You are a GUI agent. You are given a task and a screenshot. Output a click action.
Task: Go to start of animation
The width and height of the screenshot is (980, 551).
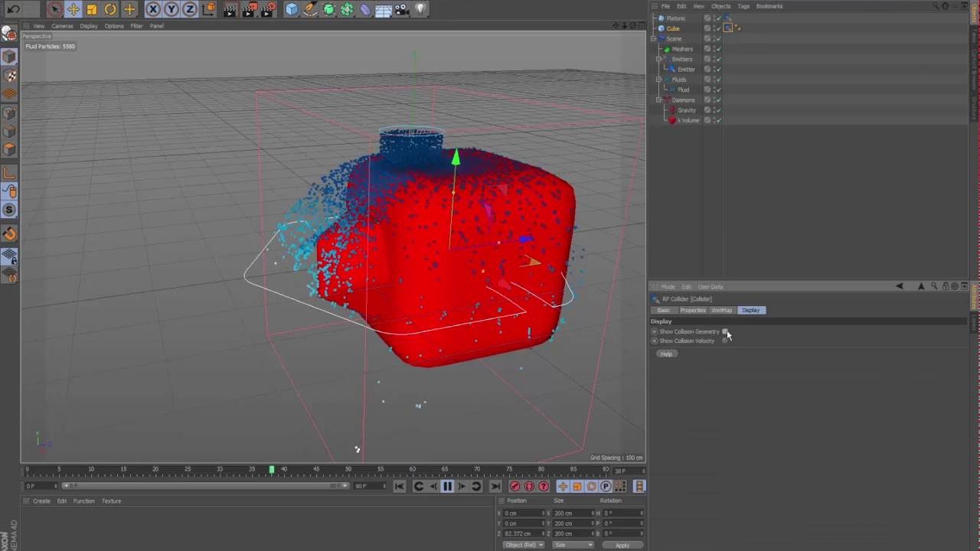(x=399, y=486)
